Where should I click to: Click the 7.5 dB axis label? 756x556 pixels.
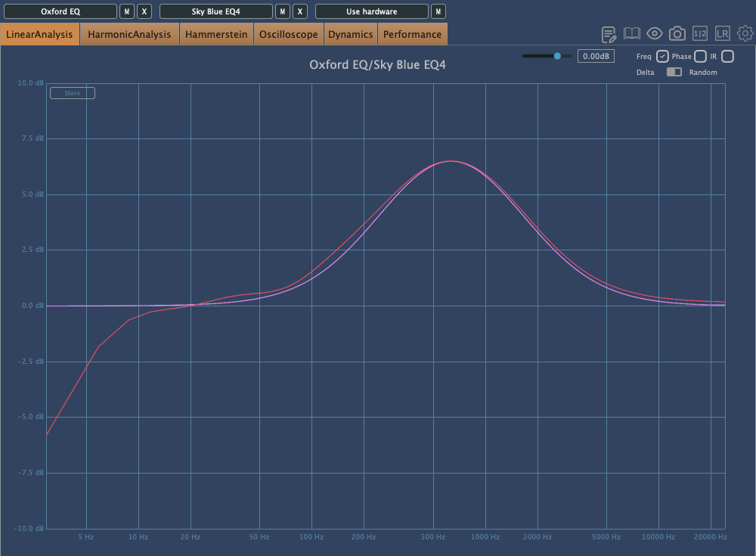(x=33, y=138)
